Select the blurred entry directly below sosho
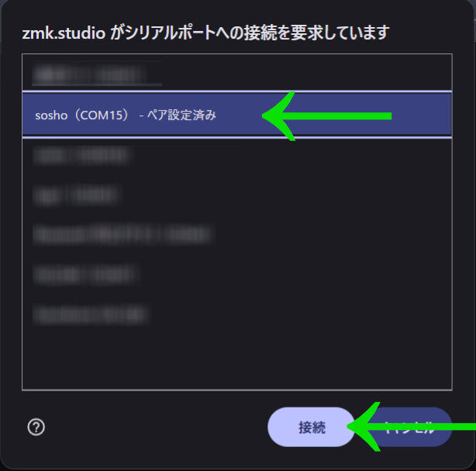 [237, 155]
